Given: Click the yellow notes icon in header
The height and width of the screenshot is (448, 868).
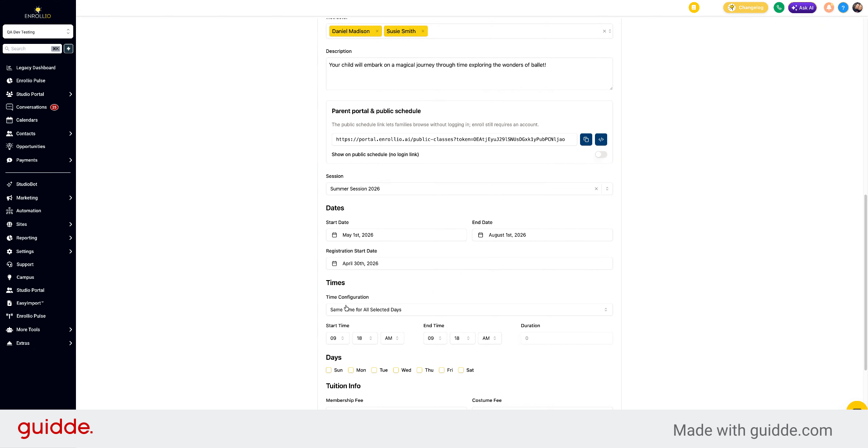Looking at the screenshot, I should pyautogui.click(x=693, y=8).
